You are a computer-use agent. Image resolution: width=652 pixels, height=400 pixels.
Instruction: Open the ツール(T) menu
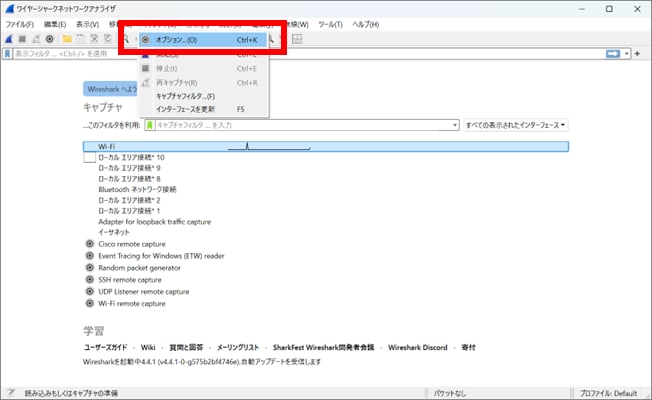[x=331, y=25]
